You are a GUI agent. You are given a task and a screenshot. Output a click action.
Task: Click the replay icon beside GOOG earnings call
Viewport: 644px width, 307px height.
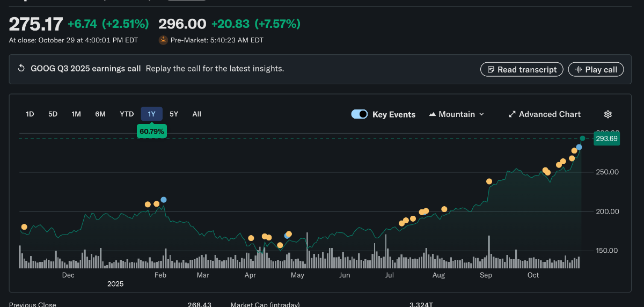21,69
